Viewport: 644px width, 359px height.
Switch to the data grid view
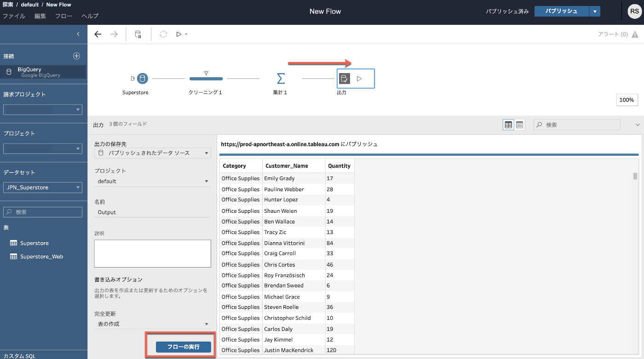click(508, 125)
